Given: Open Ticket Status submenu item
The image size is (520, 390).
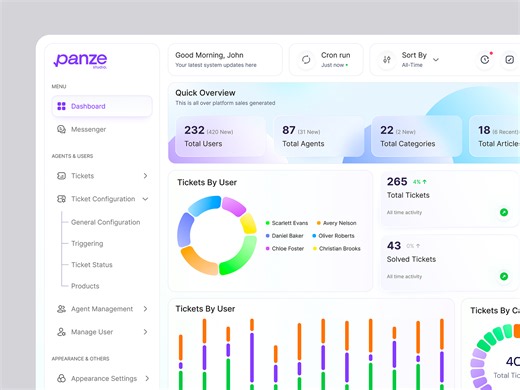Looking at the screenshot, I should pyautogui.click(x=92, y=265).
